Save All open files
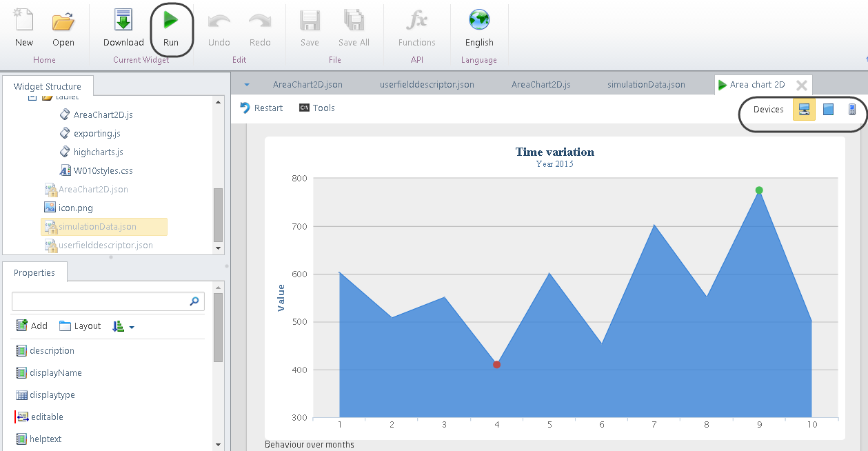This screenshot has width=868, height=451. [354, 28]
